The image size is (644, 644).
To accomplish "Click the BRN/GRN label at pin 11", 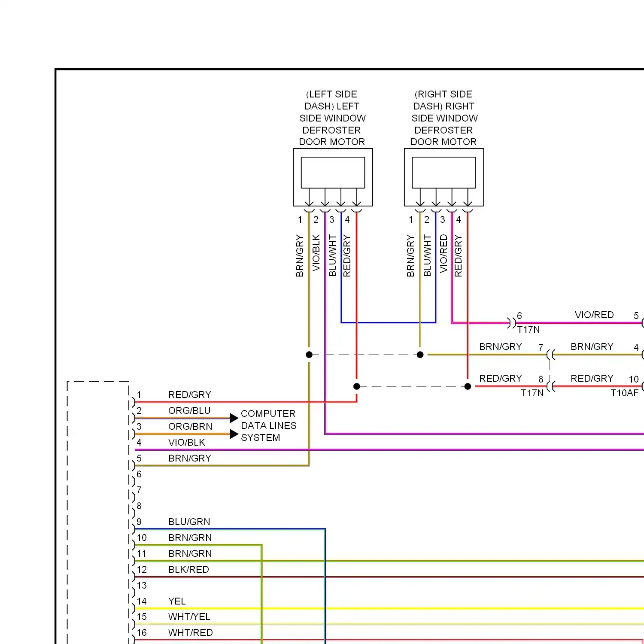I will 190,553.
